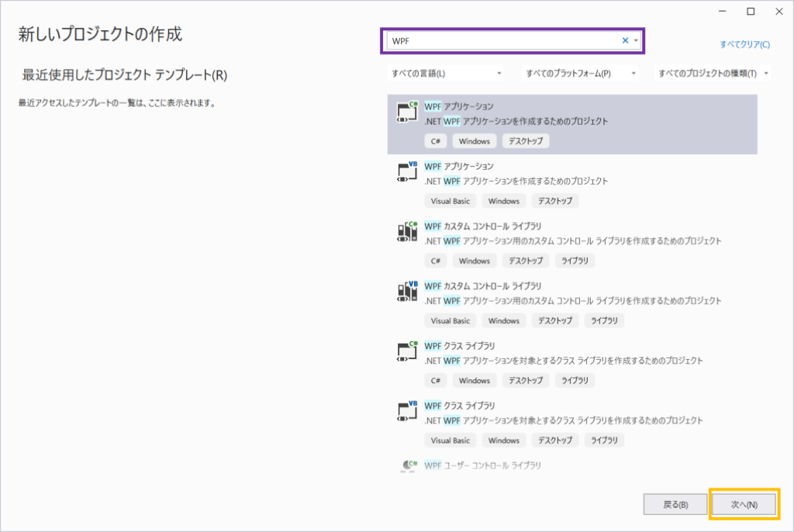The image size is (794, 532).
Task: Click ライブラリ tag of Visual Basic クラス ライブラリ
Action: coord(604,440)
